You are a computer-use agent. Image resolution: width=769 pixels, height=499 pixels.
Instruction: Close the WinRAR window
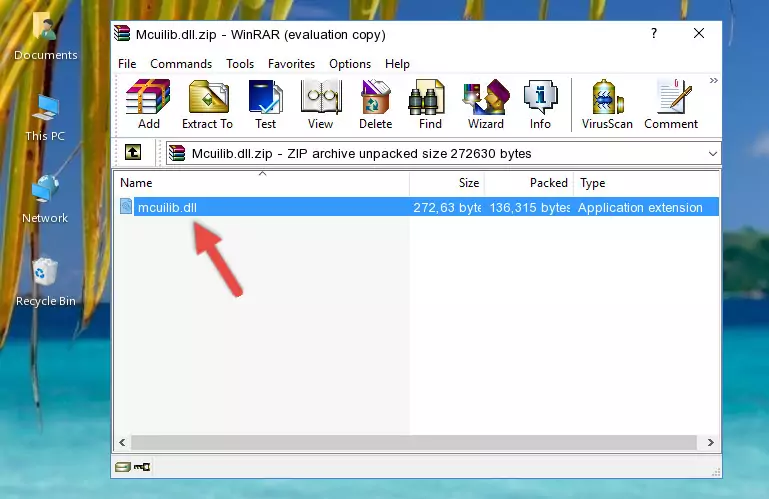(x=699, y=33)
